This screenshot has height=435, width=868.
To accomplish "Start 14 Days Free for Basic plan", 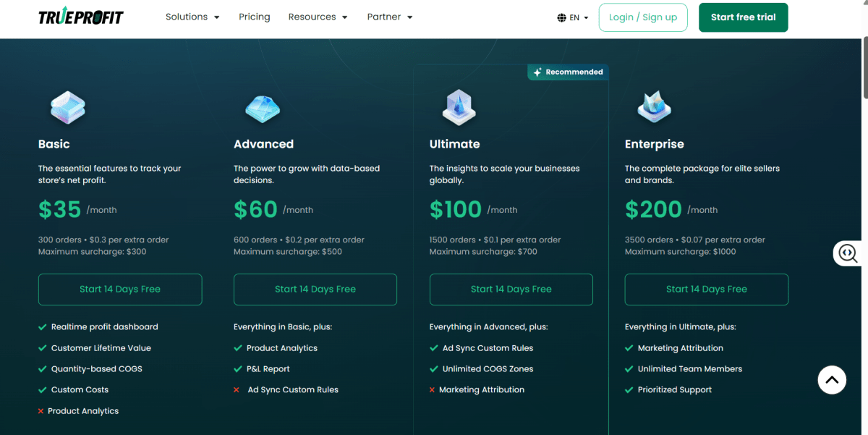I will click(120, 290).
